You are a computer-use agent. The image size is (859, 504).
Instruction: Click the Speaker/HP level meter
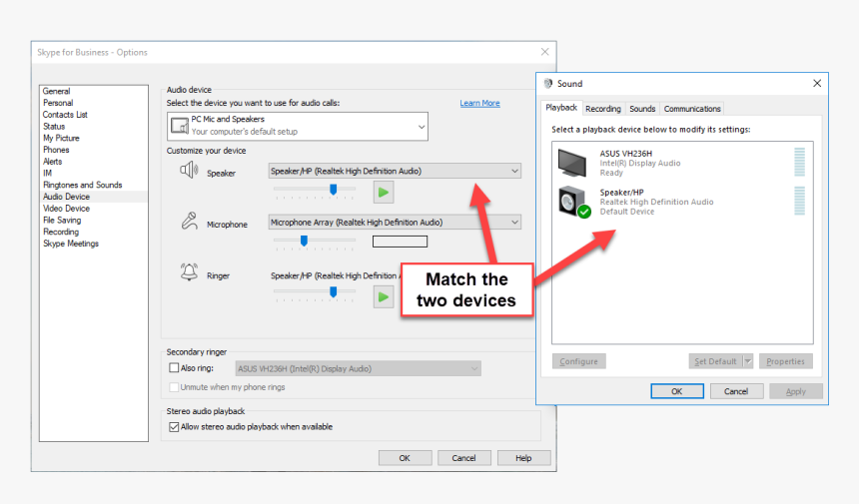coord(800,201)
